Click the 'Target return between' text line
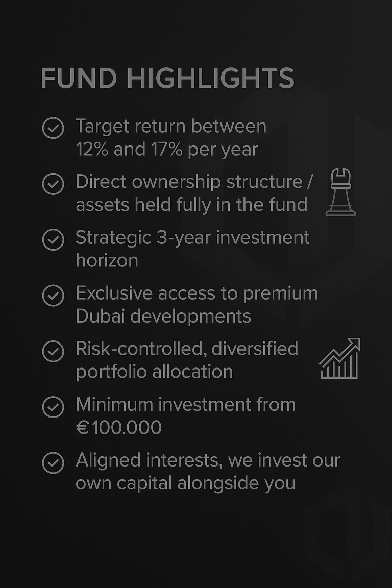Image resolution: width=392 pixels, height=588 pixels. click(x=171, y=126)
